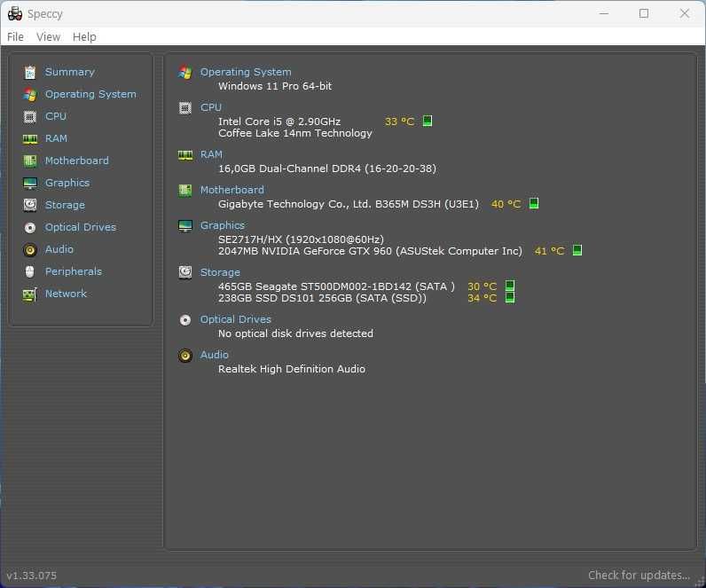Select Optical Drives sidebar section
This screenshot has height=588, width=706.
[81, 227]
